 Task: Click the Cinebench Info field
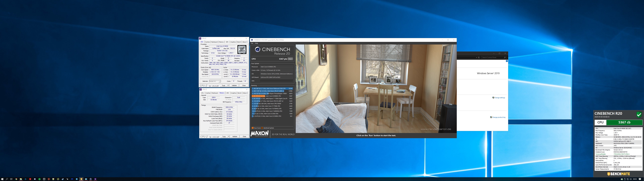(x=276, y=81)
